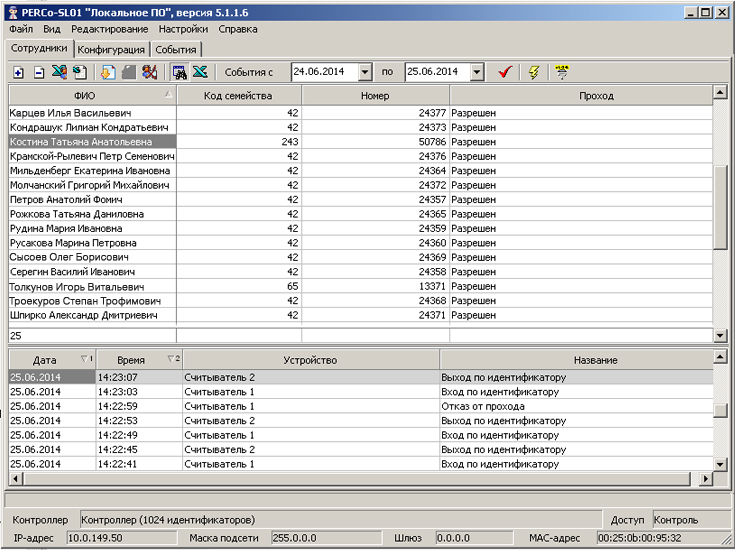Switch to the События tab
This screenshot has width=735, height=550.
click(176, 49)
